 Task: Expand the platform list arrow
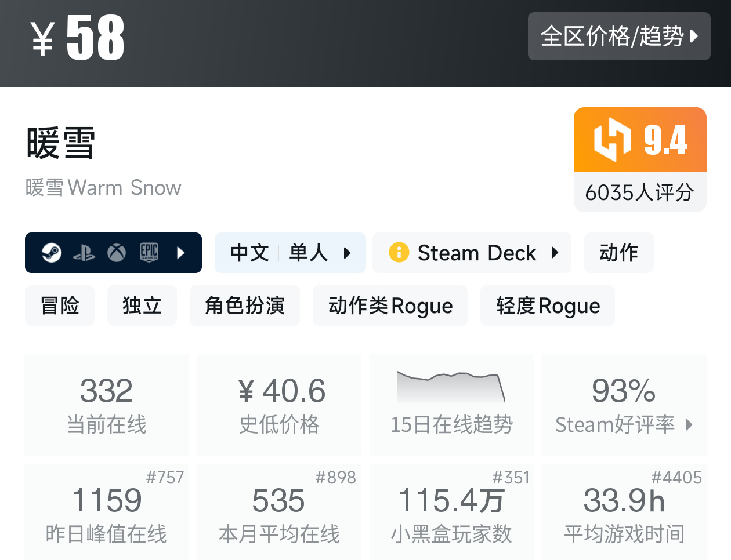(181, 253)
